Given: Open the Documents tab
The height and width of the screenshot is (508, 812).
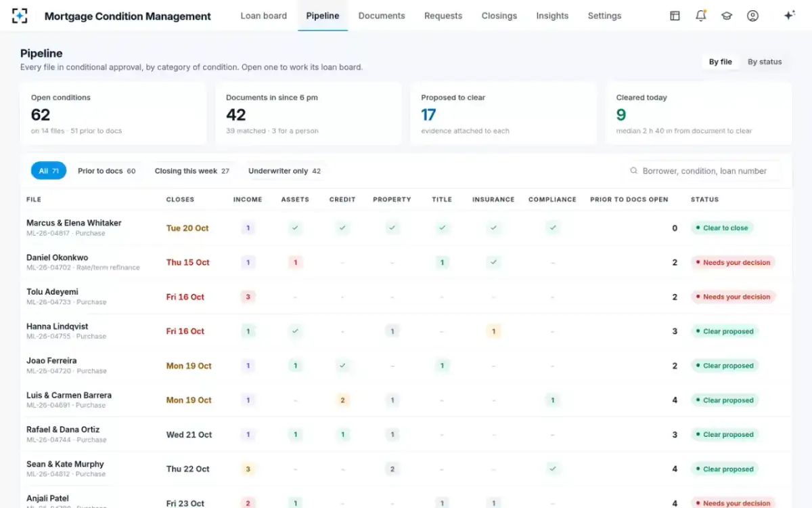Looking at the screenshot, I should tap(382, 16).
